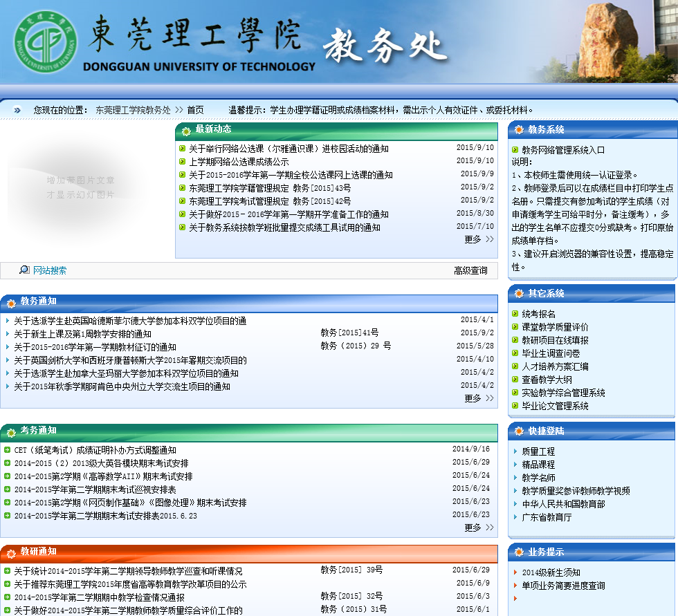The height and width of the screenshot is (616, 678).
Task: Click the swirl icon in 快捷登陆 header
Action: (519, 431)
